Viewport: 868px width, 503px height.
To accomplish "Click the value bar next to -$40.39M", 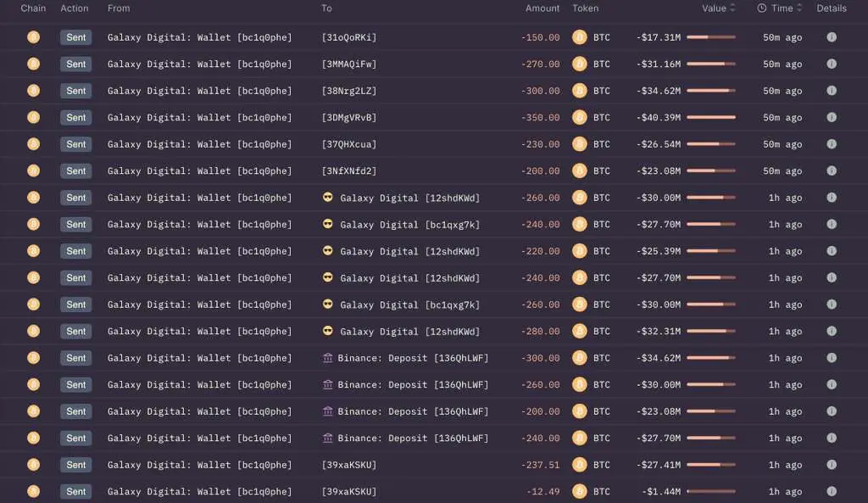I will (711, 117).
